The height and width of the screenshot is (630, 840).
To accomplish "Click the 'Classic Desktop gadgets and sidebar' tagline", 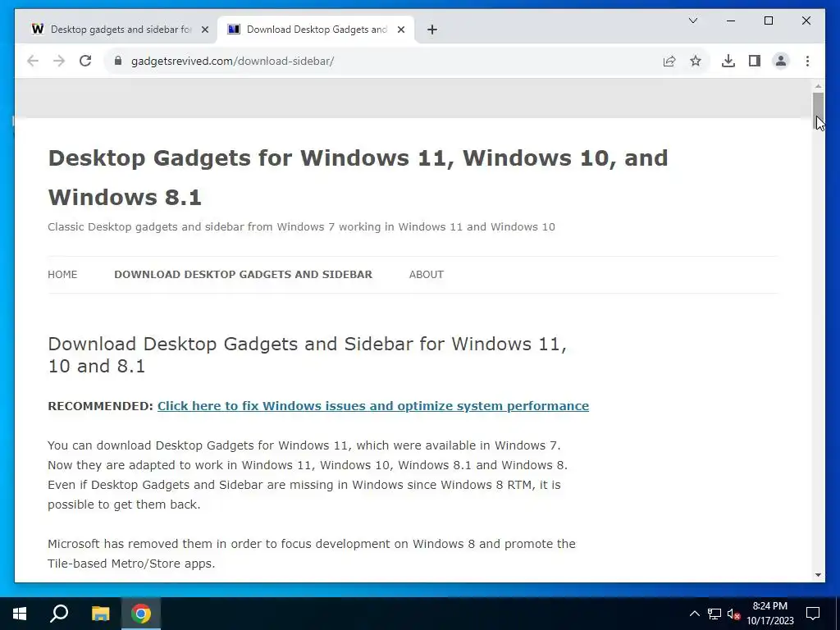I will click(301, 226).
